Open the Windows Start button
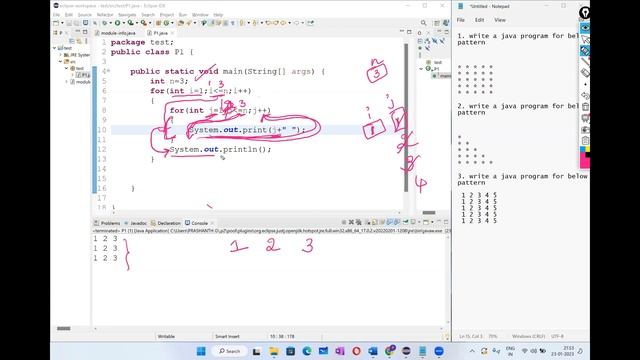640x360 pixels. point(201,351)
